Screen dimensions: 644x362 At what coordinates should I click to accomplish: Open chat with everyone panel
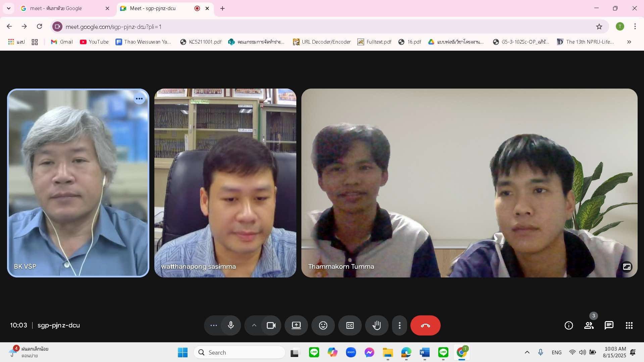point(609,325)
